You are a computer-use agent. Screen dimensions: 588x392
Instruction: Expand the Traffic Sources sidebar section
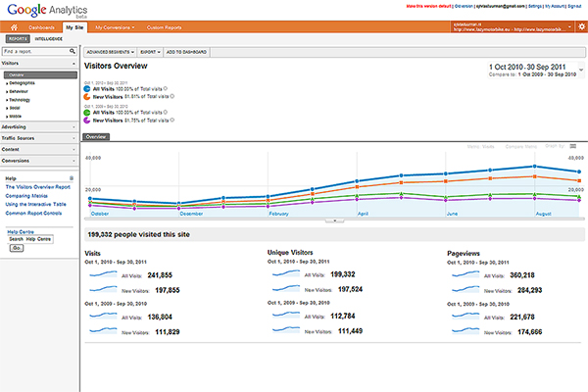(73, 138)
